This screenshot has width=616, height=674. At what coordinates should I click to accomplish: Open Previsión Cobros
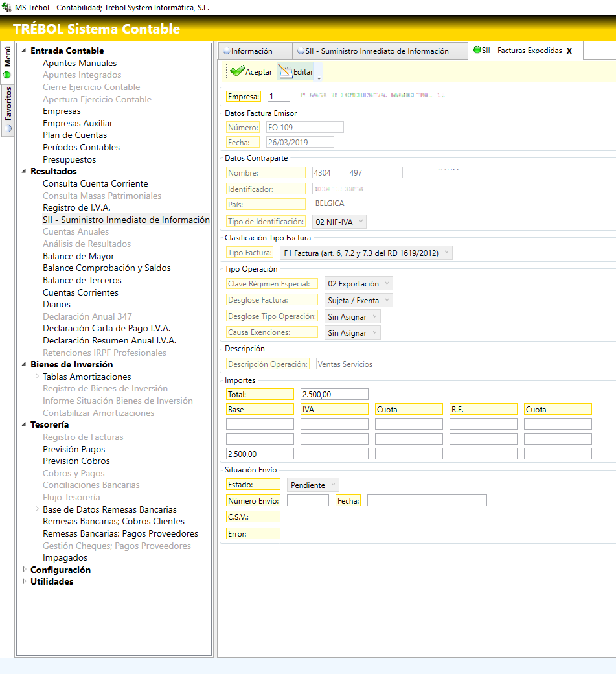(x=76, y=461)
